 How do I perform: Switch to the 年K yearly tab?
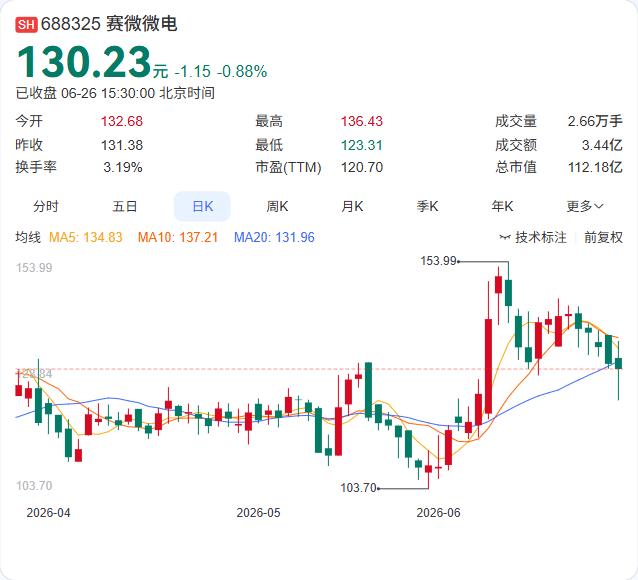point(502,206)
